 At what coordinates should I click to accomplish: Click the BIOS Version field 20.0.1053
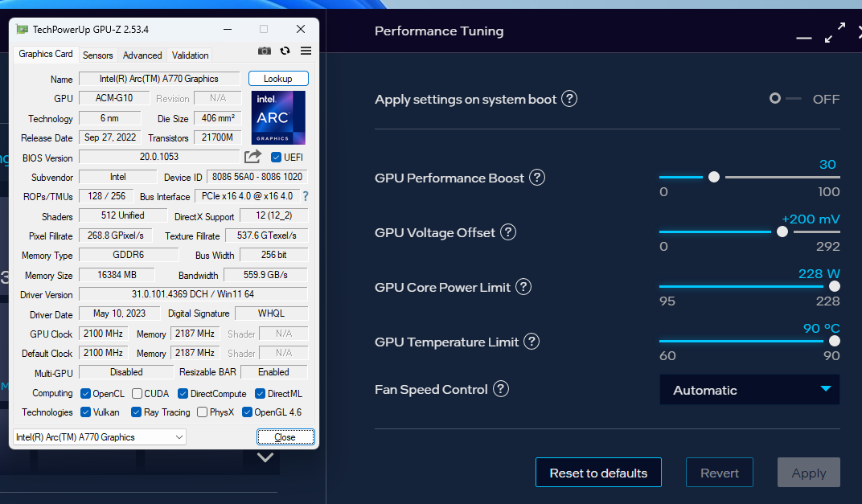click(159, 157)
